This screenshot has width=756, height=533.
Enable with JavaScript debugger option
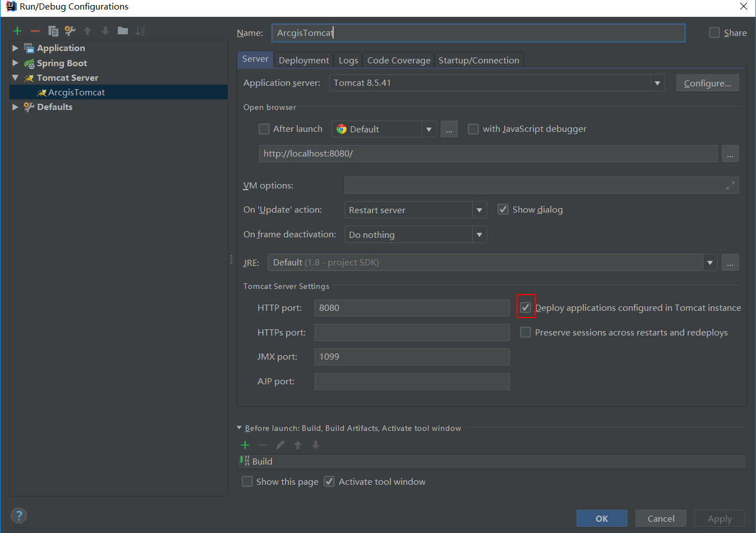tap(473, 129)
